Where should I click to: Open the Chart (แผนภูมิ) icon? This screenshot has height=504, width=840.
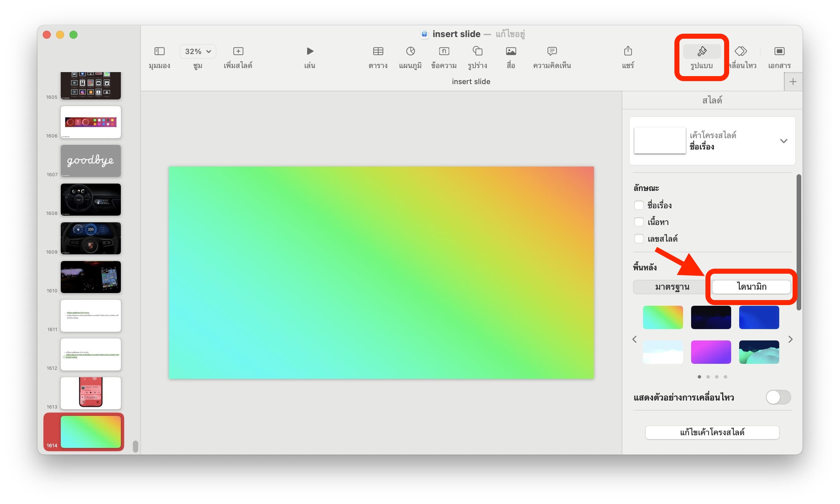click(410, 51)
